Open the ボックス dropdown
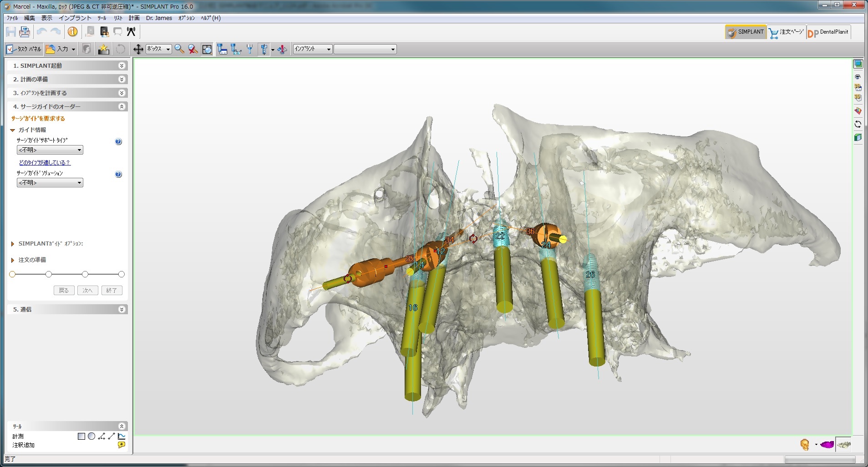Viewport: 868px width, 467px height. click(158, 49)
